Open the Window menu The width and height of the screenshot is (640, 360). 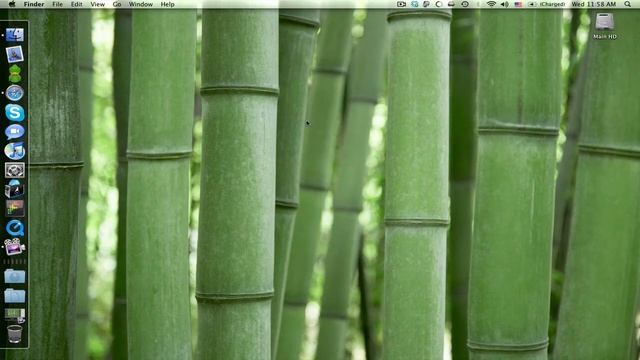(140, 4)
